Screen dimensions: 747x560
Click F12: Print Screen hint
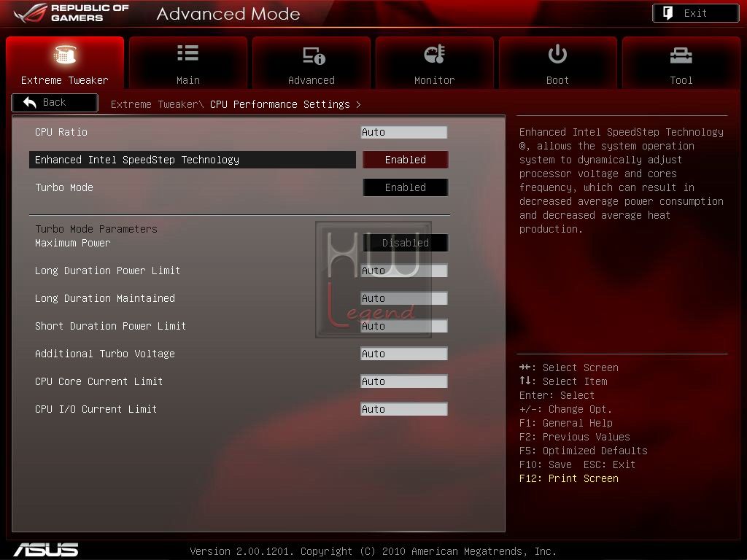(x=569, y=478)
